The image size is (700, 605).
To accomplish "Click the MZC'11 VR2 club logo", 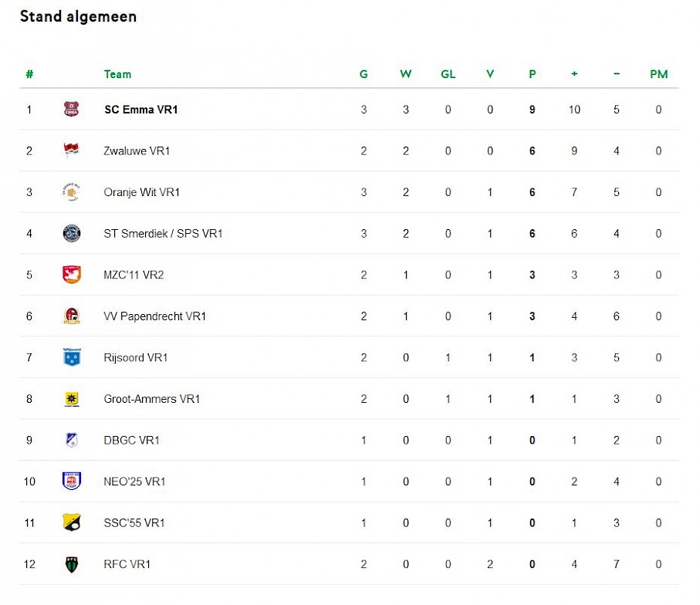I will pyautogui.click(x=71, y=275).
